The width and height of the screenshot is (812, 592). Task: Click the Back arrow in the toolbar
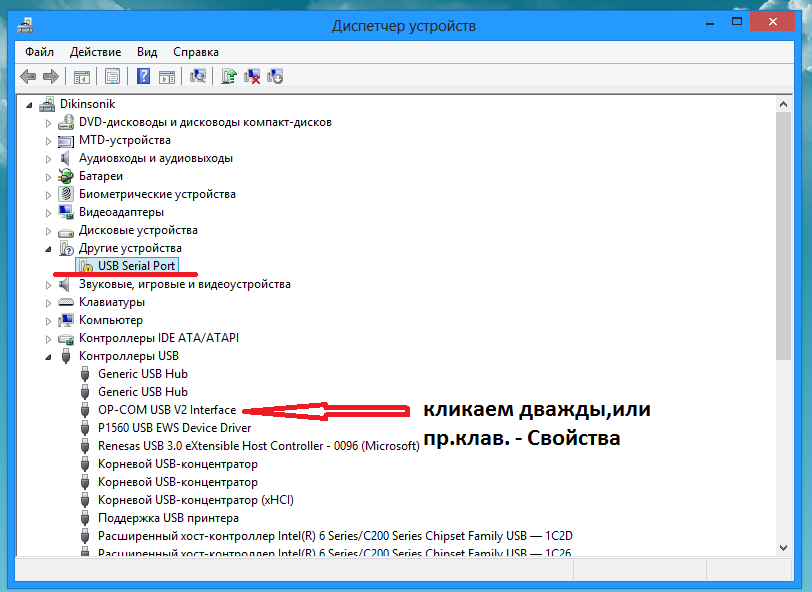click(x=27, y=76)
